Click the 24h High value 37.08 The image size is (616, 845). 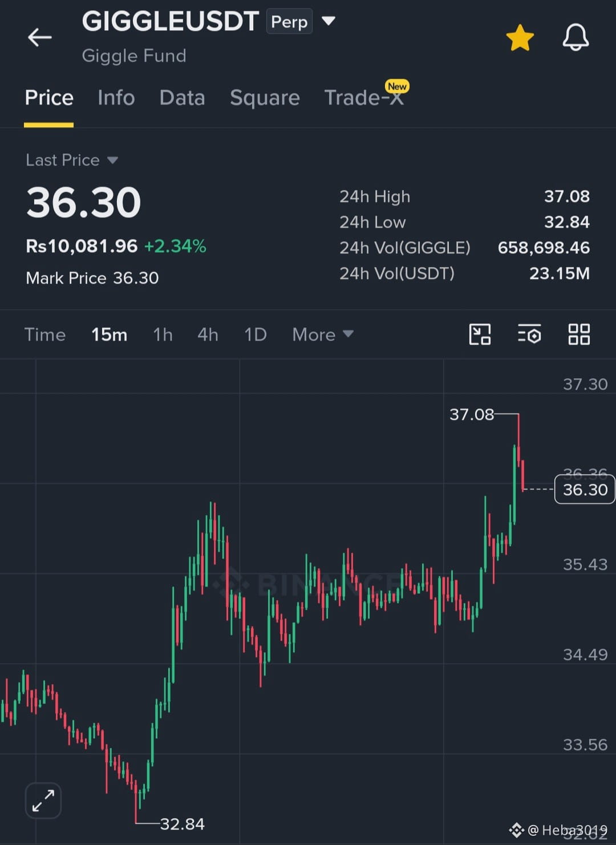pyautogui.click(x=567, y=196)
